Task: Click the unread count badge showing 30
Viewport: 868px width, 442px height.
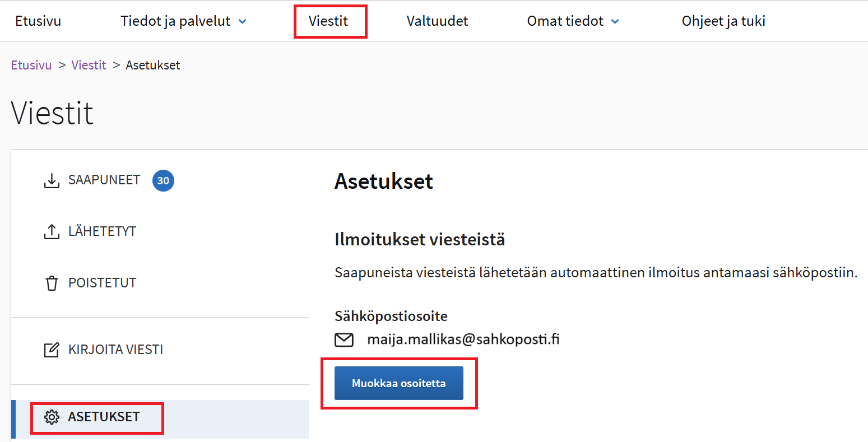Action: (163, 181)
